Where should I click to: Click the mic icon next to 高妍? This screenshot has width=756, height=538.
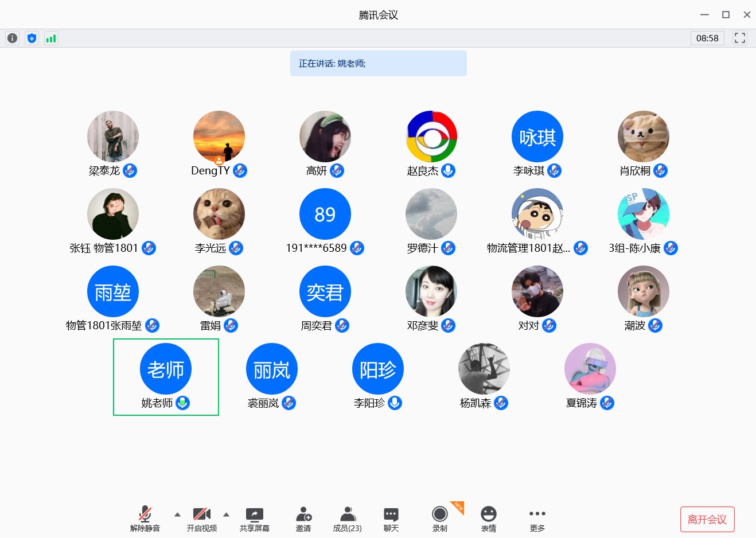pyautogui.click(x=337, y=170)
